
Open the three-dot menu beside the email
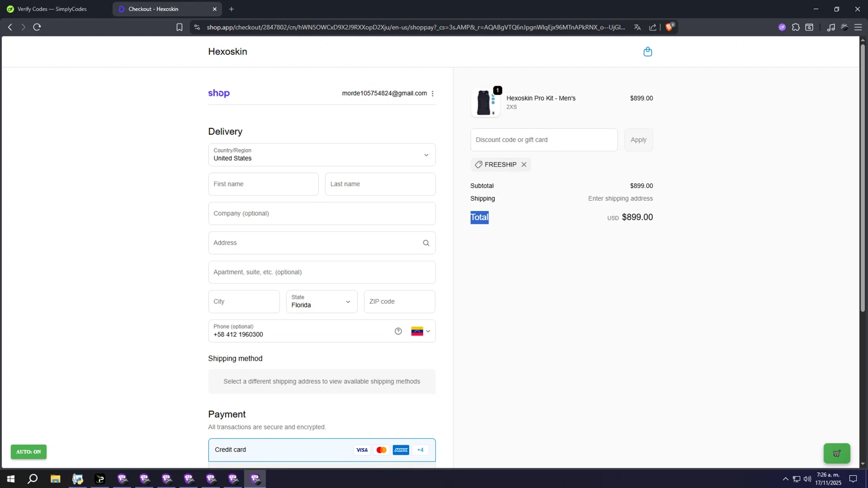[x=432, y=94]
